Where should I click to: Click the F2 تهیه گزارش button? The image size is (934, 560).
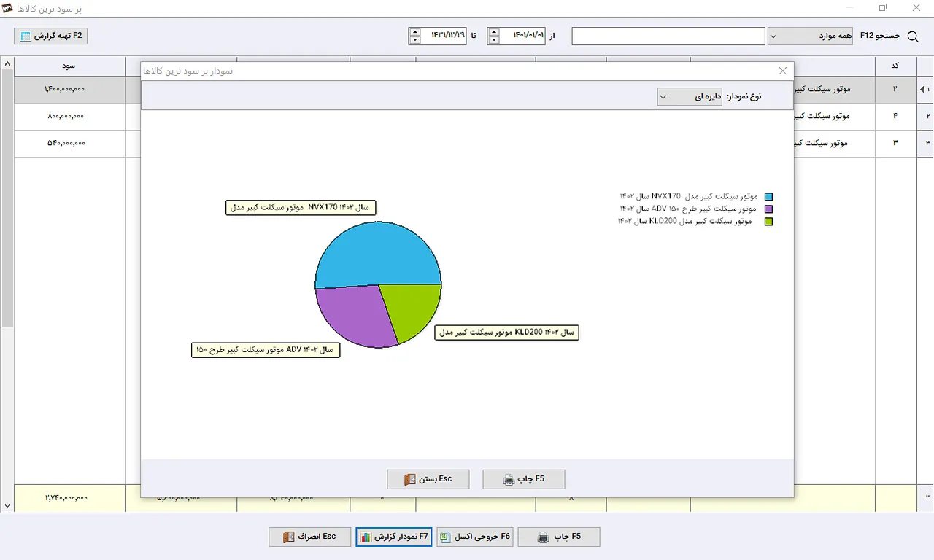tap(50, 36)
